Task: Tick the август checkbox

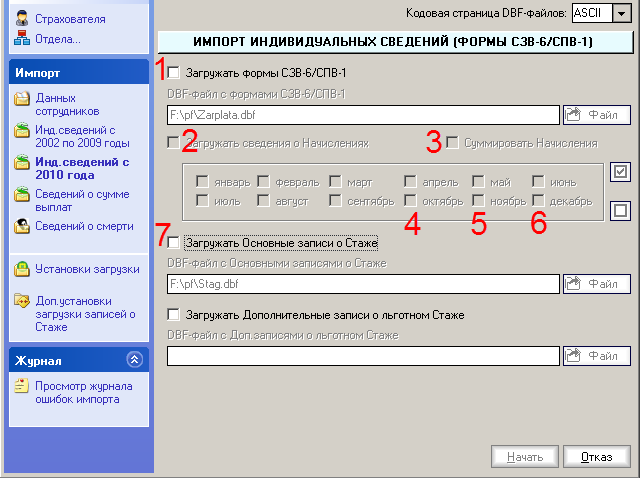Action: tap(263, 200)
